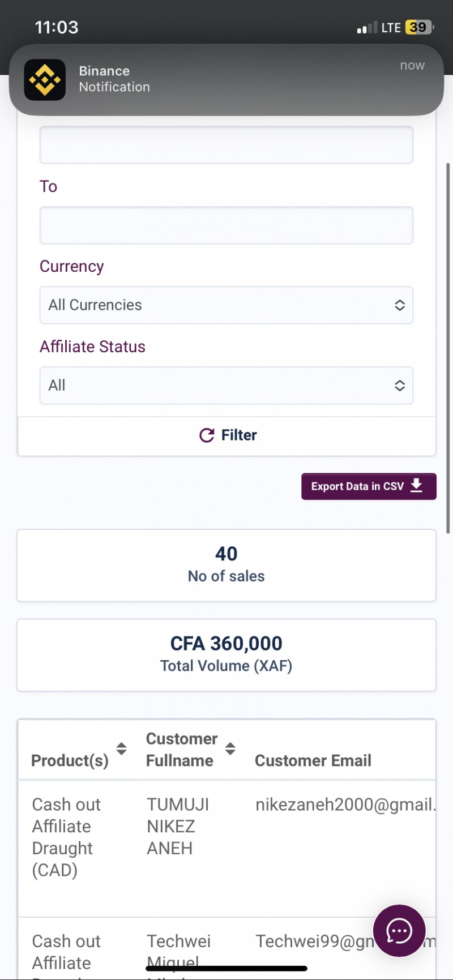Tap the battery indicator in status bar

click(x=419, y=27)
